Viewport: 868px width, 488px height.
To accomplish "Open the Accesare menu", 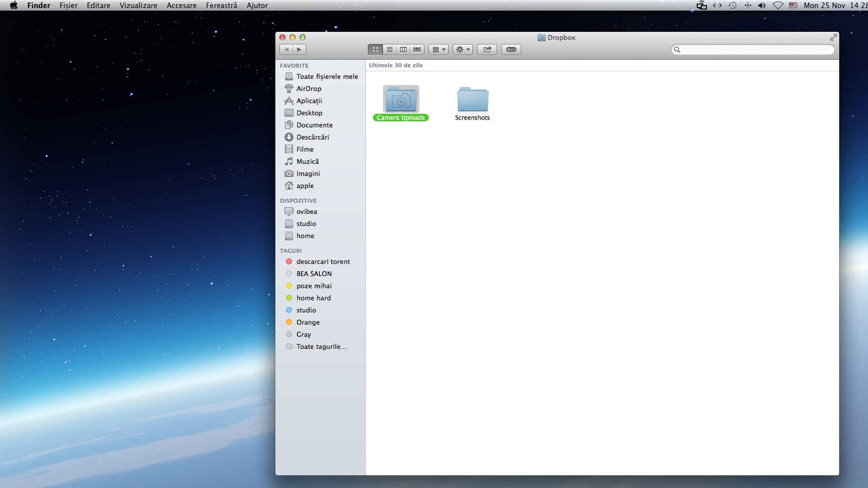I will 182,6.
